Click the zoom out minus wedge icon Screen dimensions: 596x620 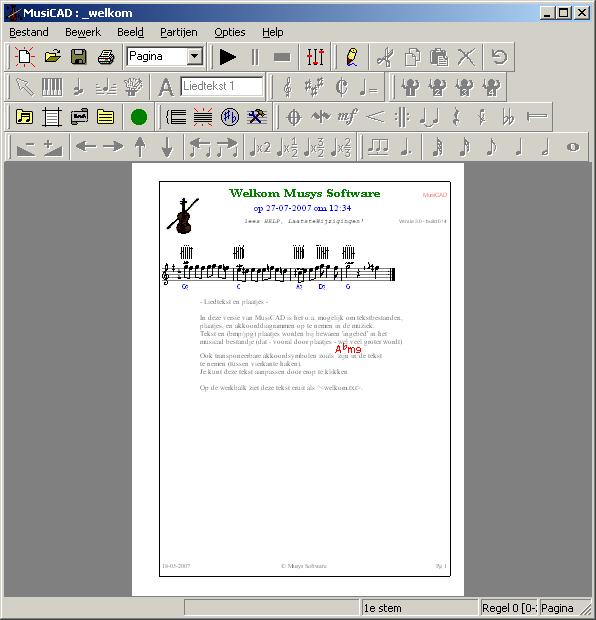coord(25,147)
